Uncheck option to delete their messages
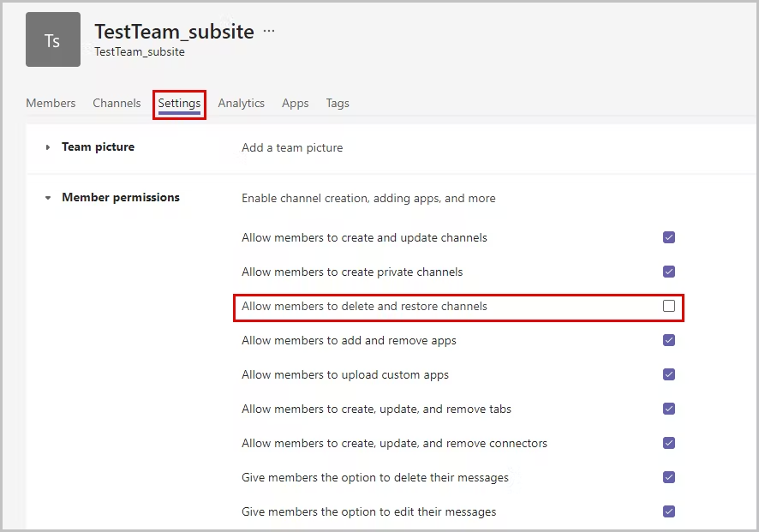This screenshot has height=532, width=759. 669,477
